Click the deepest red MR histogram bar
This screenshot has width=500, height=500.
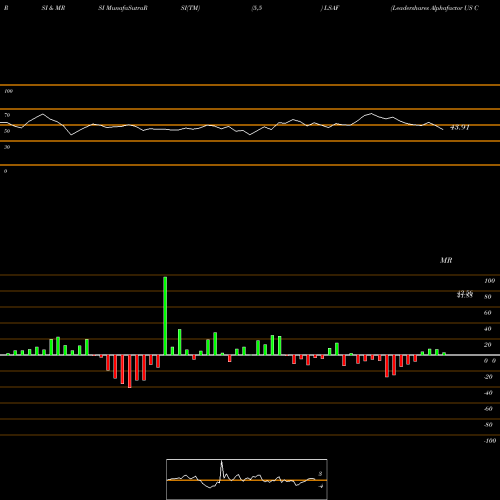click(130, 371)
